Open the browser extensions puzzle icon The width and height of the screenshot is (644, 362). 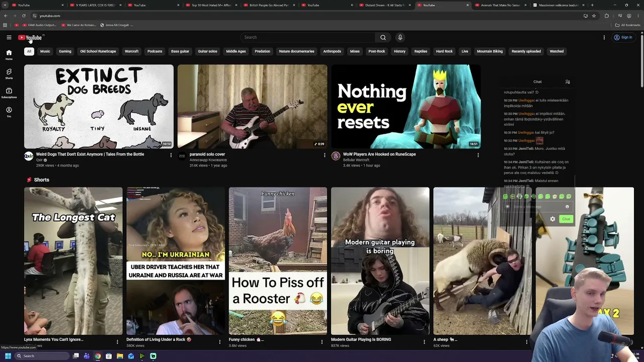click(x=606, y=16)
